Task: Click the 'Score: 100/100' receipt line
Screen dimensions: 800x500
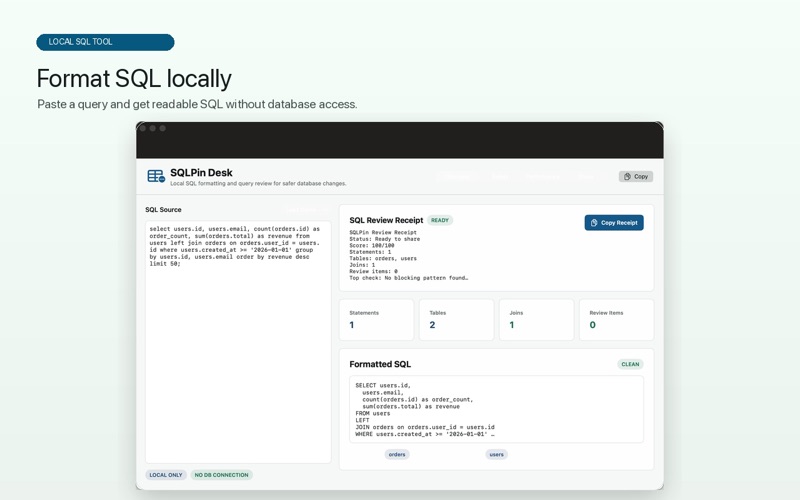Action: 372,245
